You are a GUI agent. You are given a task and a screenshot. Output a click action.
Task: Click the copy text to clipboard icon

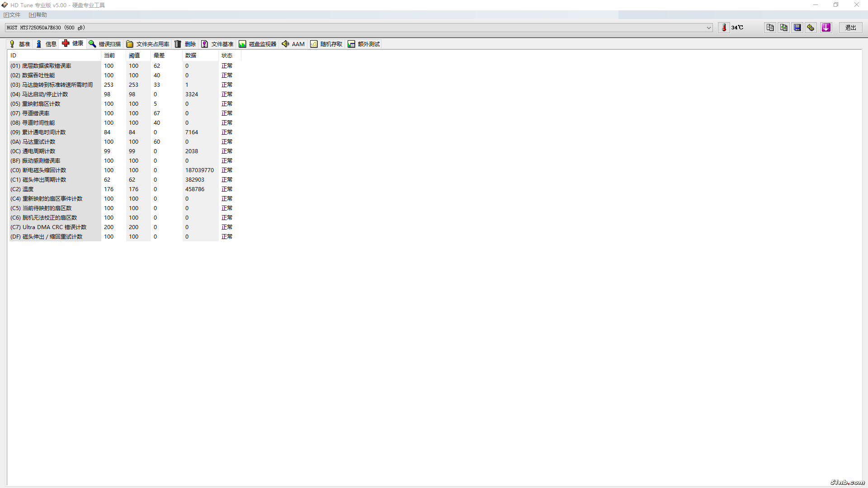(x=770, y=28)
